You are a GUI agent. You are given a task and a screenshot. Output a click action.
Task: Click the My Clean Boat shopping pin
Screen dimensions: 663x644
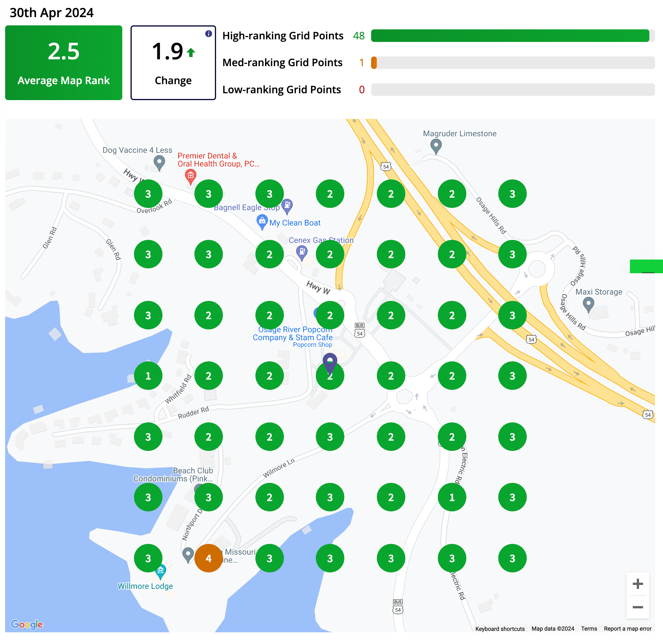coord(262,222)
